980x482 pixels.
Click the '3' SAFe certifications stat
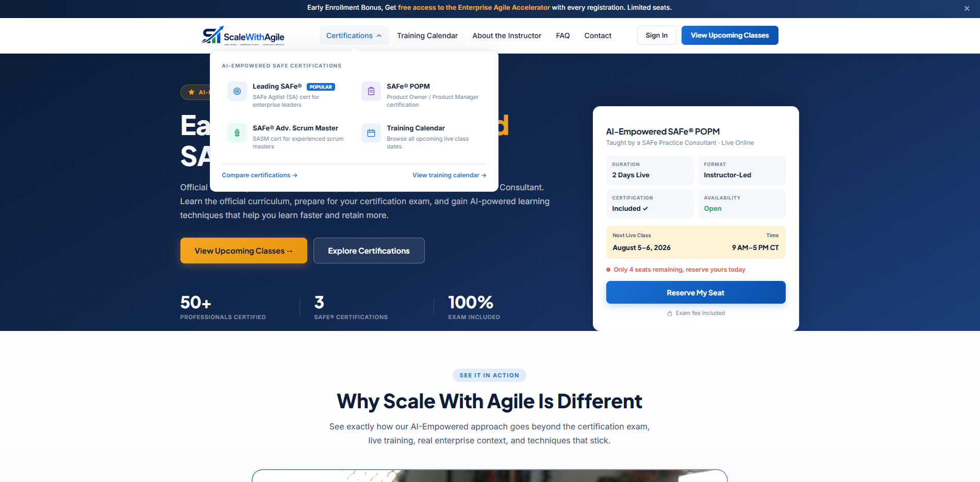[319, 302]
